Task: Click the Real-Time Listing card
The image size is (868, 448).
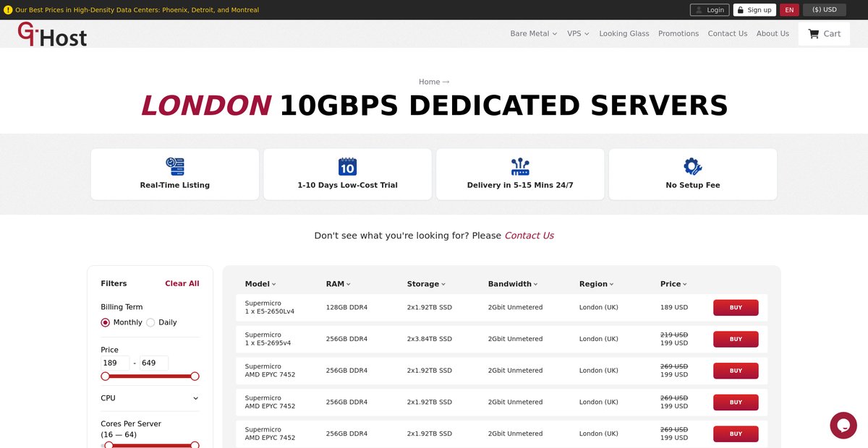Action: point(175,174)
